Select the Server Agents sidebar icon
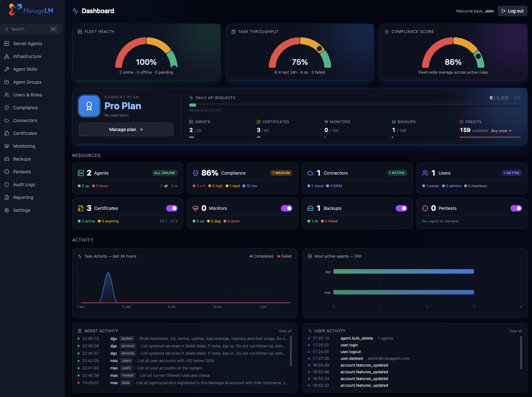The image size is (532, 397). pos(6,44)
